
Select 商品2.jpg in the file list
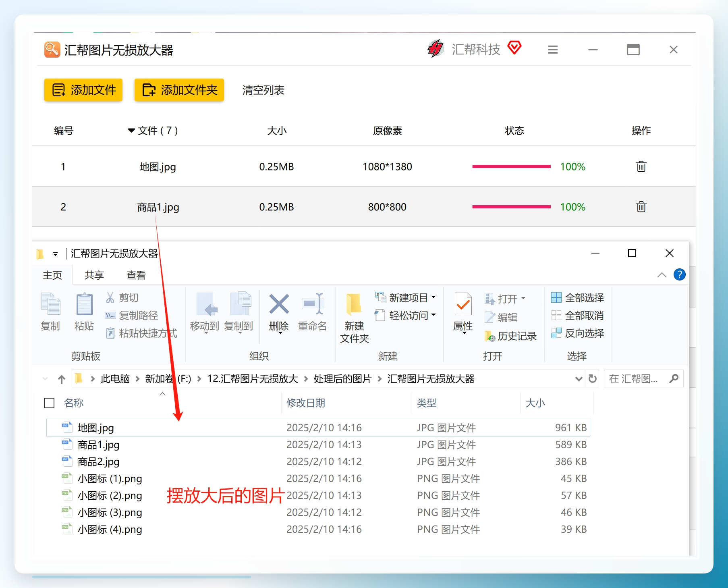point(318,461)
